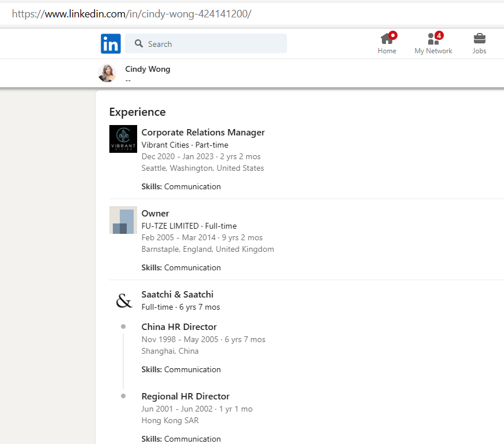This screenshot has height=444, width=504.
Task: Click the Cindy Wong name in header
Action: click(148, 69)
